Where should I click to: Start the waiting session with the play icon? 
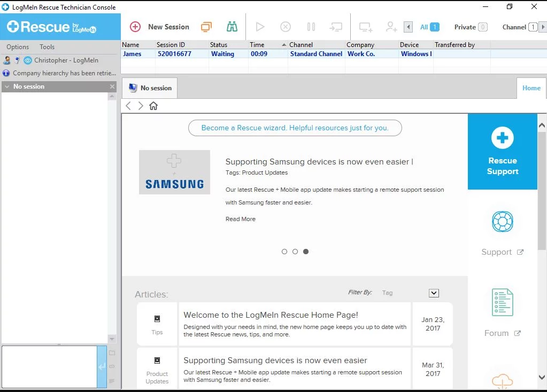(260, 26)
